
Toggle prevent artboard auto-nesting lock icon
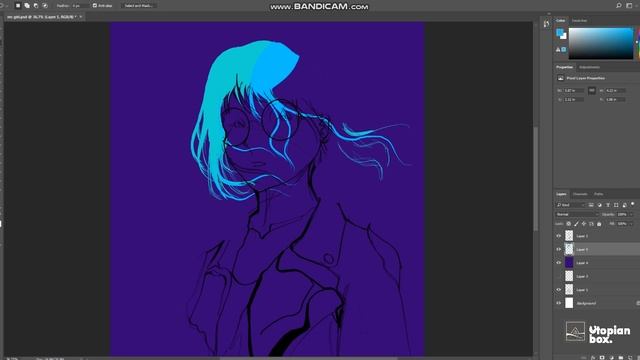[591, 224]
